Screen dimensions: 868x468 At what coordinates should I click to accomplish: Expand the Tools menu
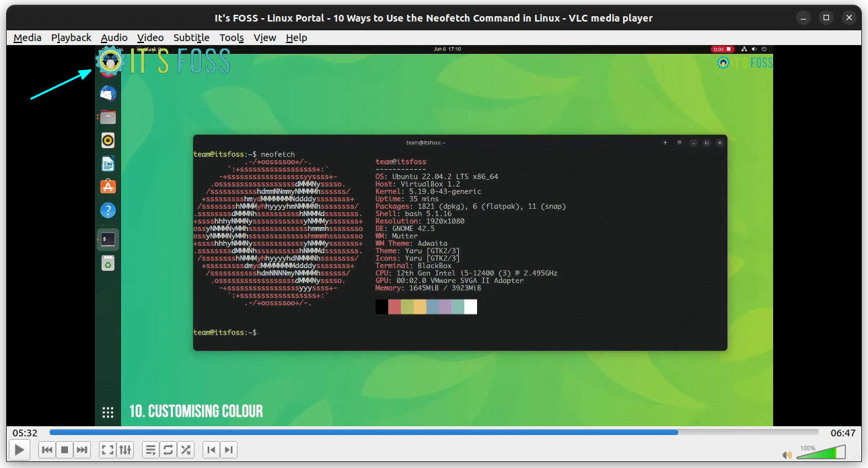point(231,38)
